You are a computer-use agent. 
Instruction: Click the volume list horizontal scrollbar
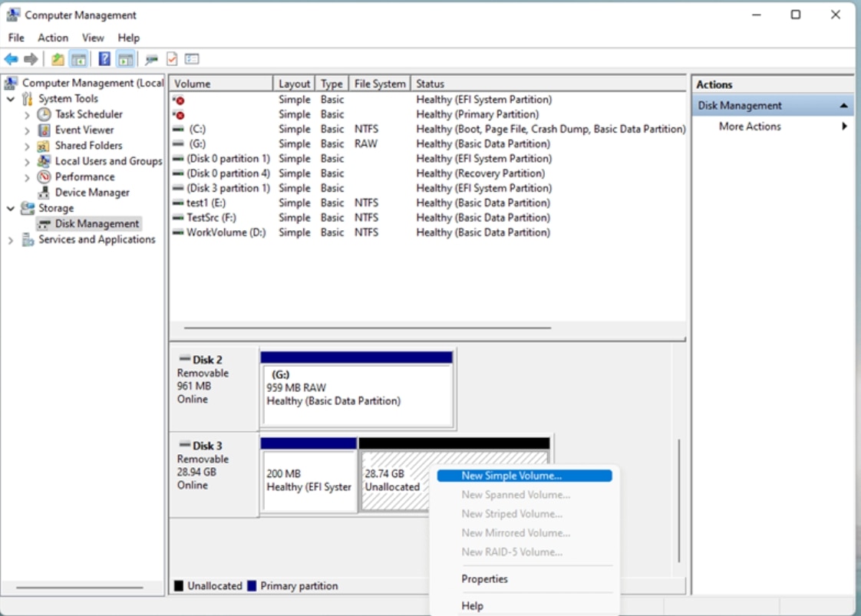coord(368,328)
